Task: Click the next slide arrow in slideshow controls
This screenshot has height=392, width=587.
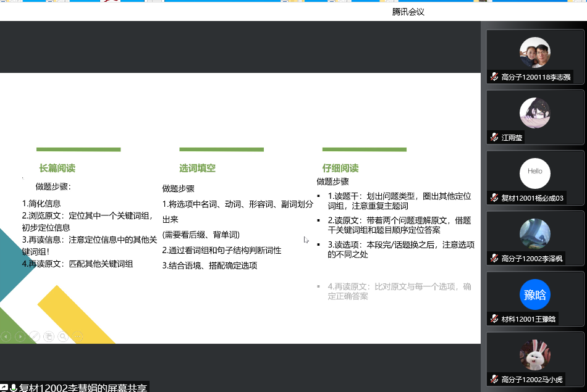Action: point(20,336)
